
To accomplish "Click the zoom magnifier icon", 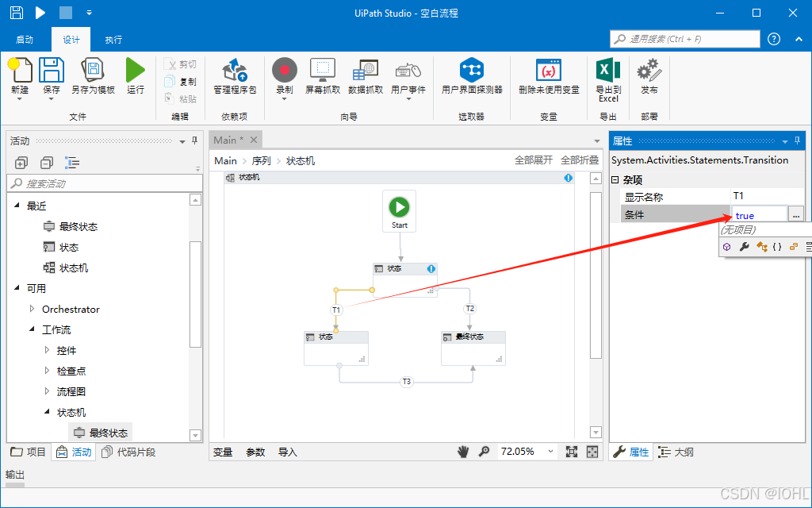I will 484,452.
